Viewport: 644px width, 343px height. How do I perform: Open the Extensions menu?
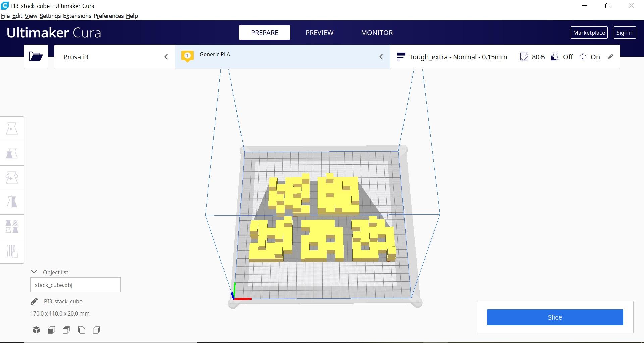point(77,16)
